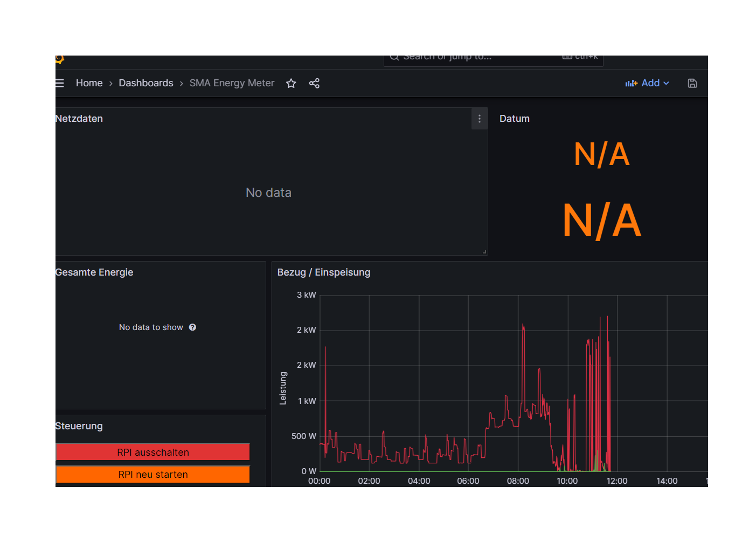
Task: Select the SMA Energy Meter breadcrumb
Action: (232, 83)
